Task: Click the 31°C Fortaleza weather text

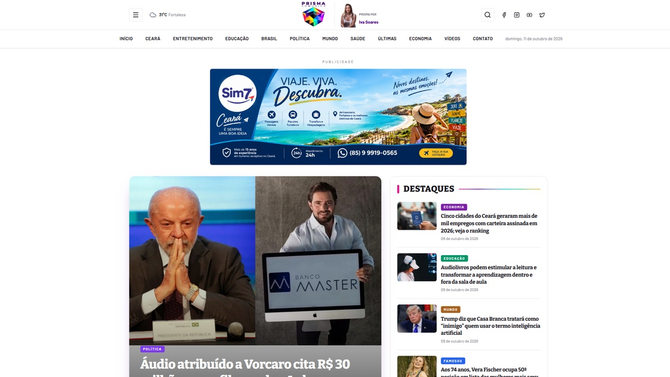Action: click(172, 15)
